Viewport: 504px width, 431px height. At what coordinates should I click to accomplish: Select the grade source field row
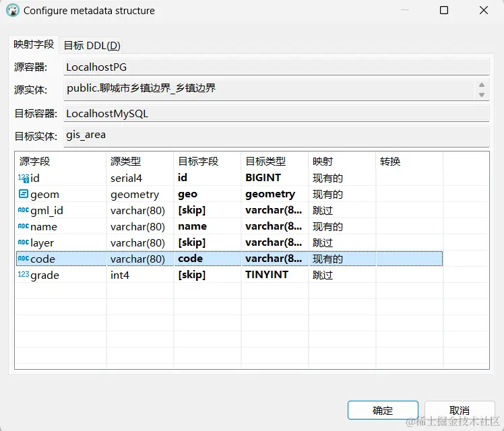pos(61,275)
